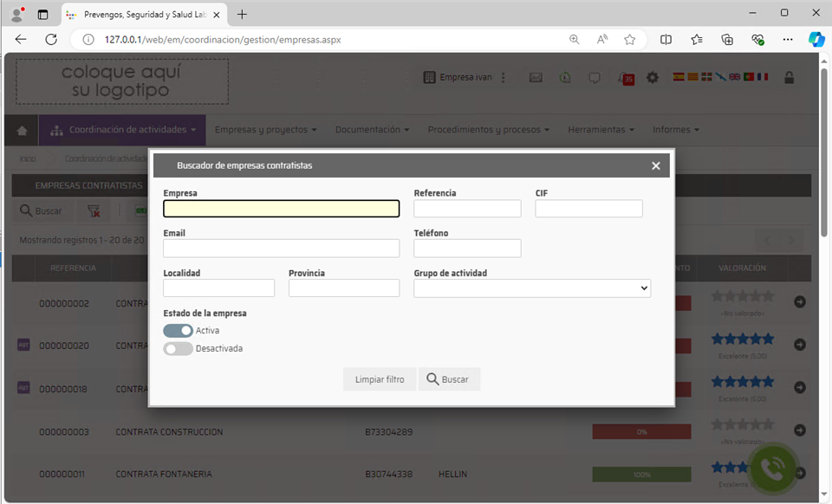Open the Documentación menu

(372, 130)
